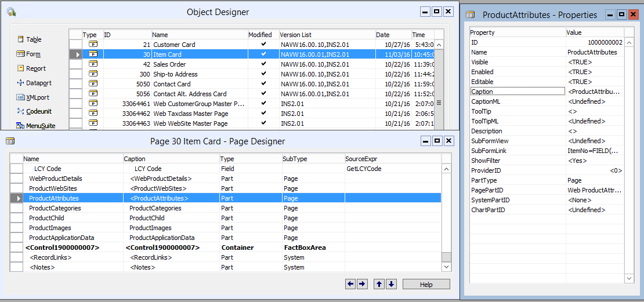Click the right arrow (indent) button

point(361,284)
